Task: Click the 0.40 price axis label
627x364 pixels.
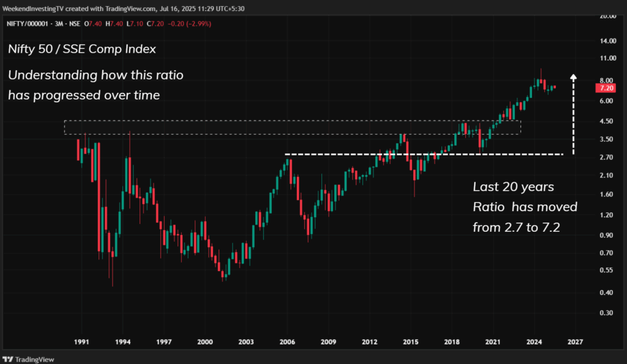Action: [606, 293]
